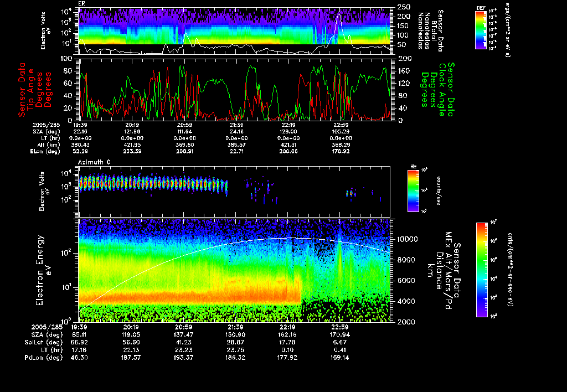Click the 'Sensor Data BTotal Nanoteslas' axis label

tap(430, 31)
